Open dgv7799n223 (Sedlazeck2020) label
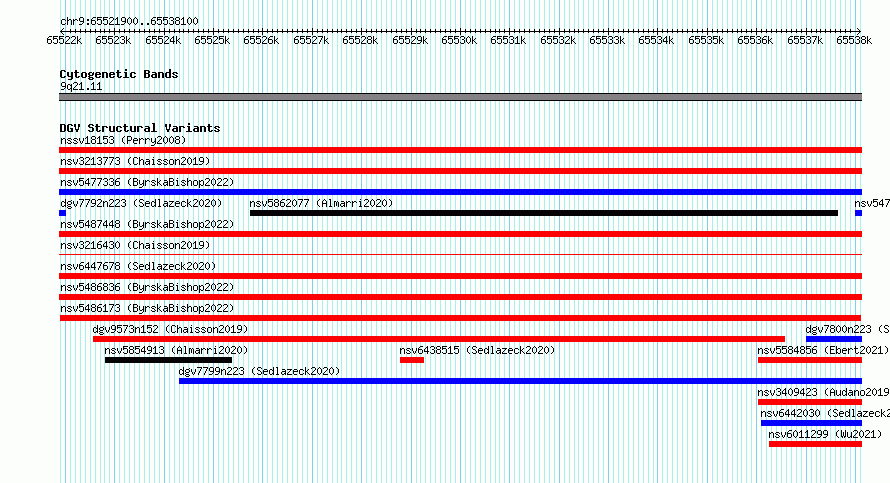 [259, 371]
